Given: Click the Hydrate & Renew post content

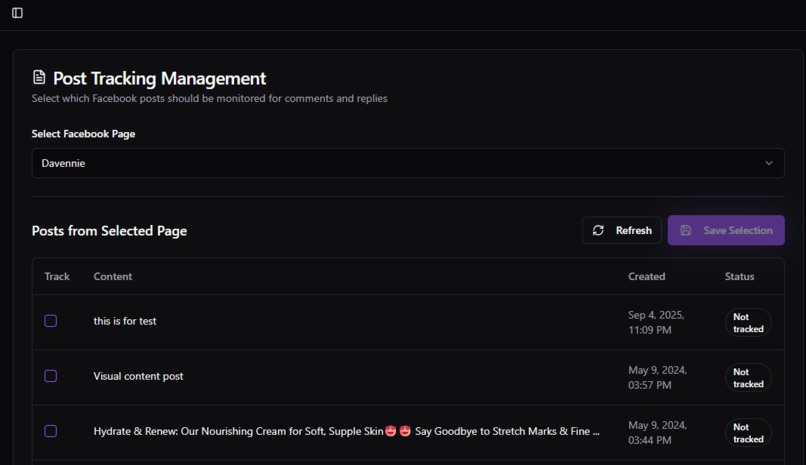Looking at the screenshot, I should tap(346, 431).
